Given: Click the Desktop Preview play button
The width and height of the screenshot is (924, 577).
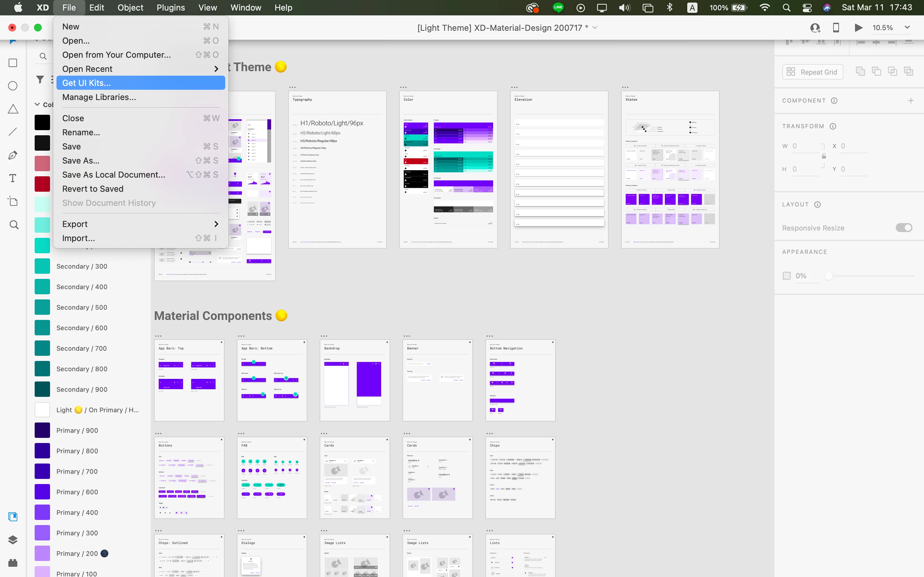Looking at the screenshot, I should click(x=858, y=28).
